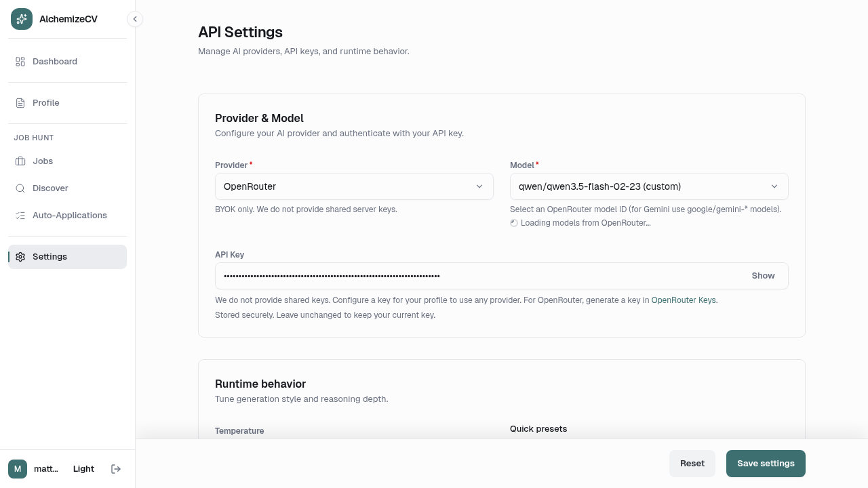Click inside the API Key field
This screenshot has width=868, height=488.
coord(475,276)
